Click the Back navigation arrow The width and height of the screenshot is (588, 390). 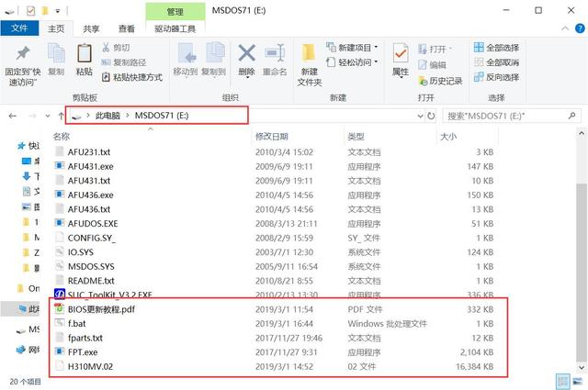click(x=13, y=116)
